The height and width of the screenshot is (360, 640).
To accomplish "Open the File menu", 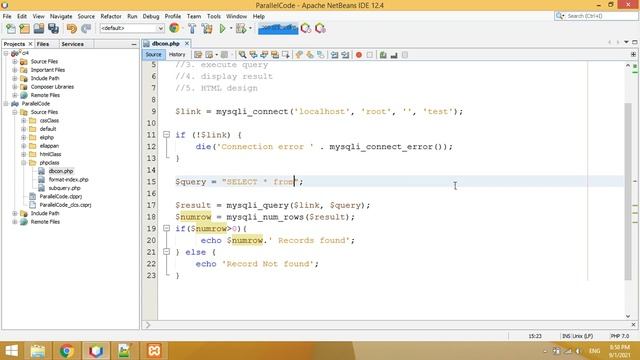I will tap(7, 16).
